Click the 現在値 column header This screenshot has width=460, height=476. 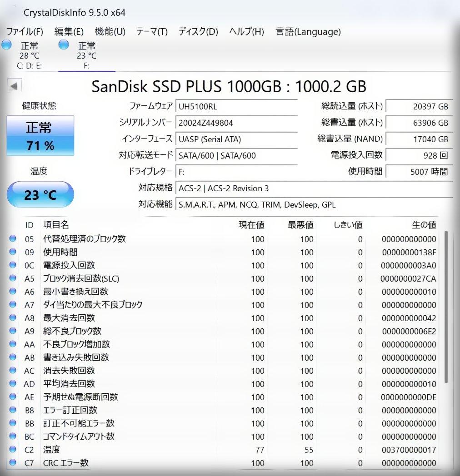tap(251, 225)
